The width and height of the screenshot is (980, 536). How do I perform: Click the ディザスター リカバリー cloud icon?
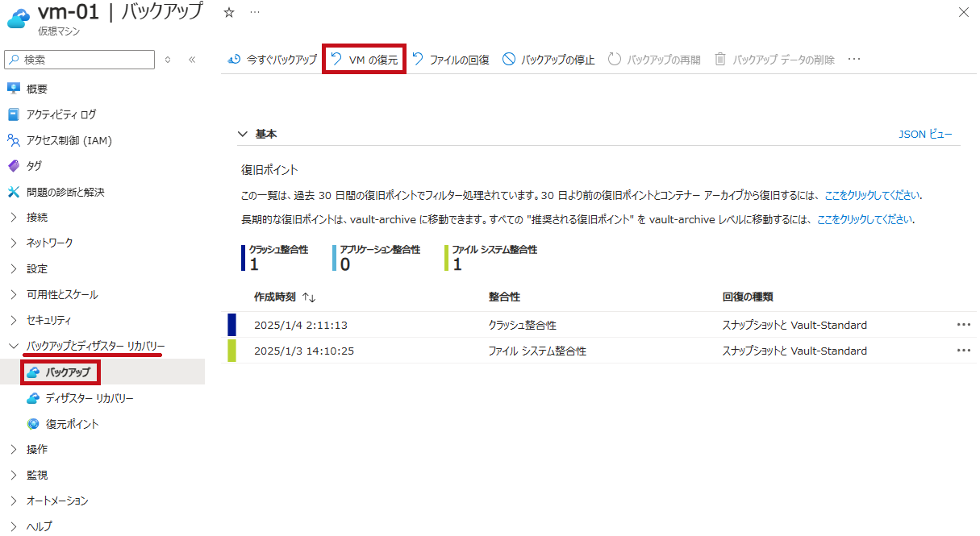coord(33,398)
